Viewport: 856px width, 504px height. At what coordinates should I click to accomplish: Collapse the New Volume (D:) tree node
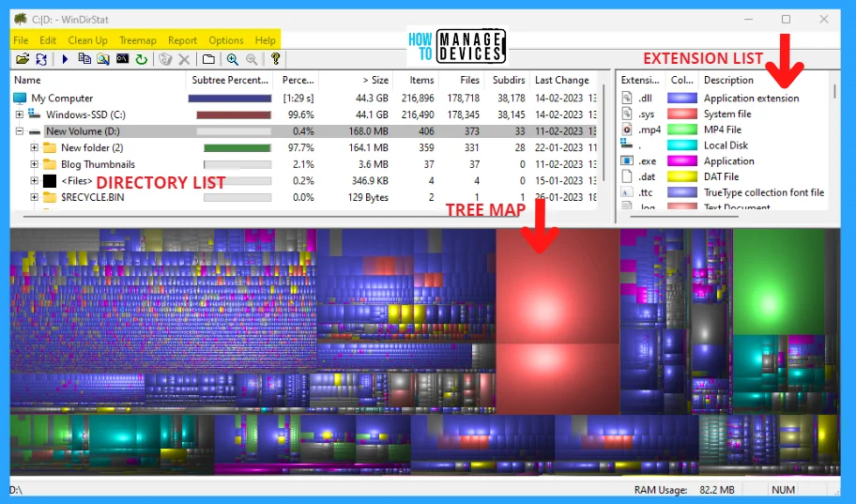pos(19,131)
